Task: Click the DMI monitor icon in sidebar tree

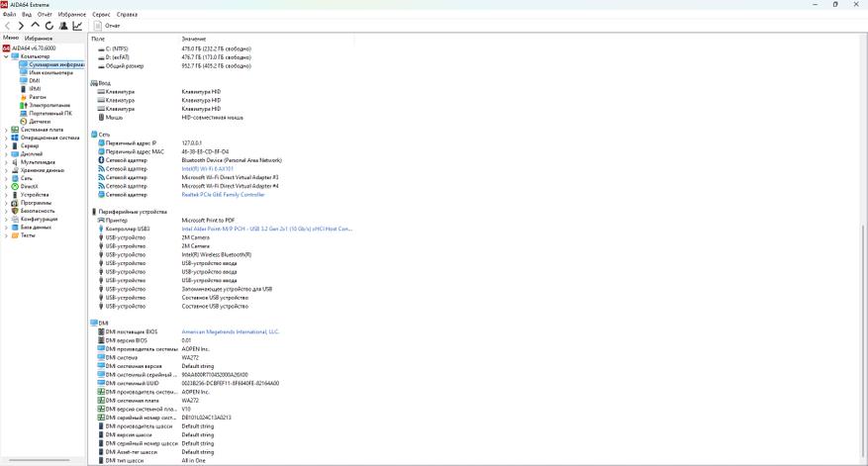Action: click(23, 81)
